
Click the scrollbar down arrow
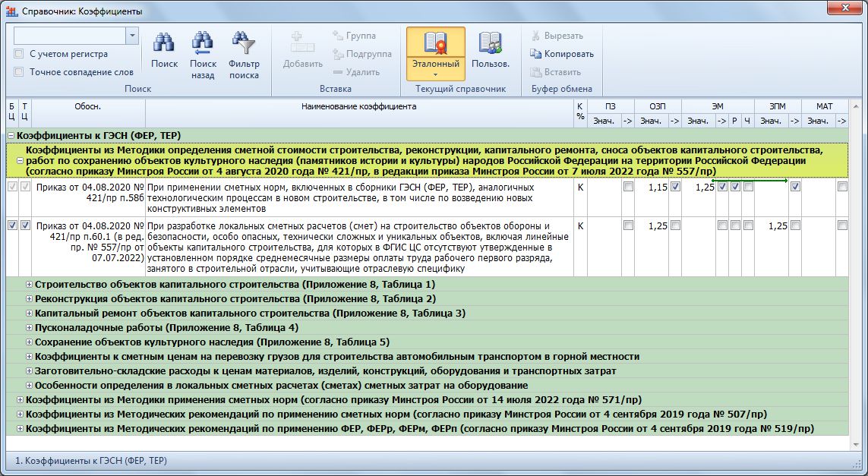[x=855, y=445]
